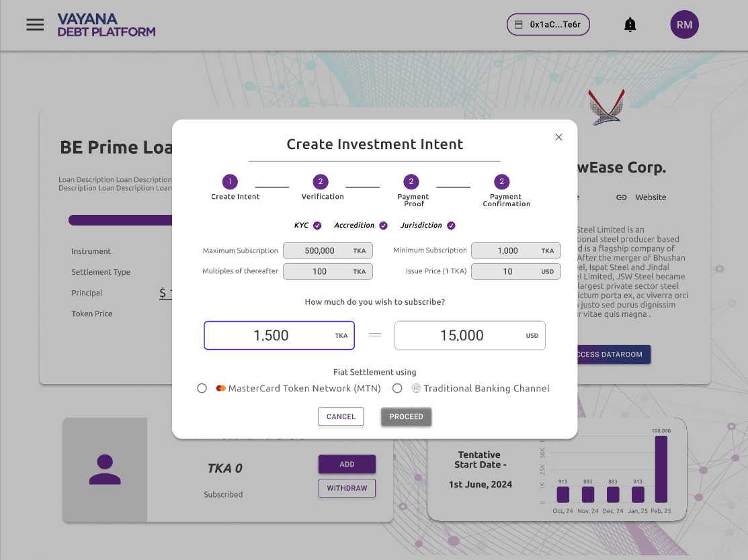Click the '1st June, 2024' date text
This screenshot has height=560, width=748.
481,485
